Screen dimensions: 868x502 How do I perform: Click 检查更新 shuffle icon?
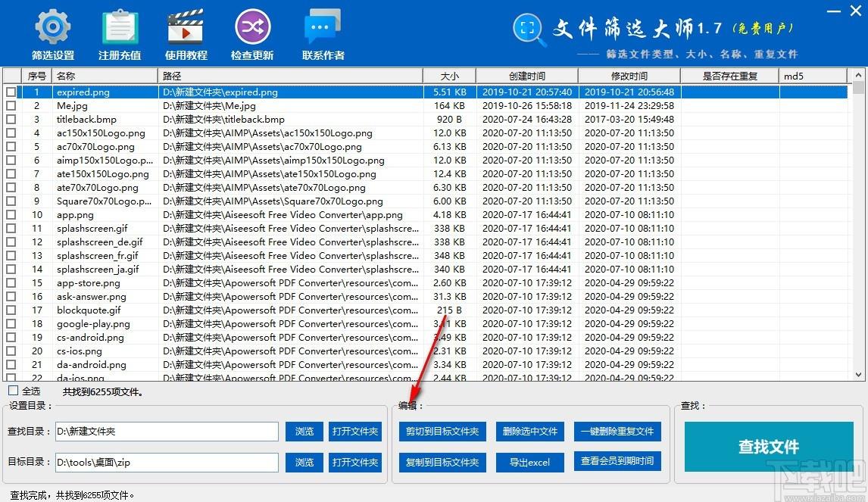(x=252, y=28)
